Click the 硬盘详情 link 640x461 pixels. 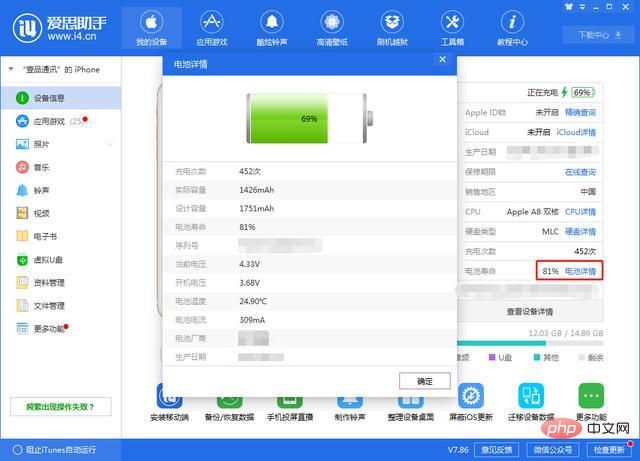tap(580, 232)
